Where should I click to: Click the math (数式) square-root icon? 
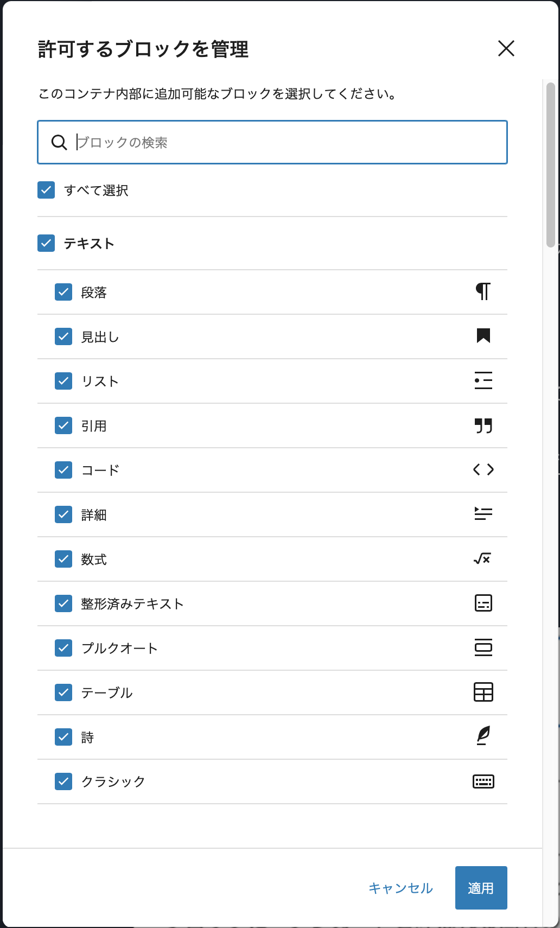pyautogui.click(x=482, y=559)
